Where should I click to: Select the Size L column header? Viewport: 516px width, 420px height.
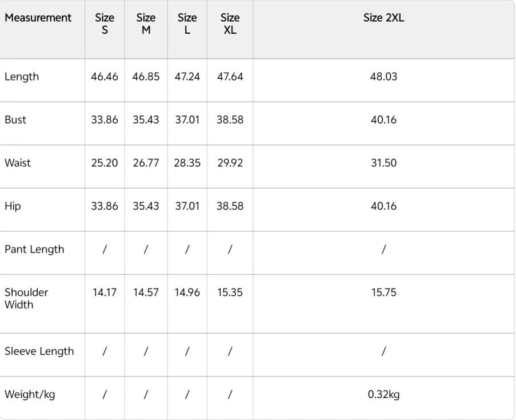(x=187, y=23)
